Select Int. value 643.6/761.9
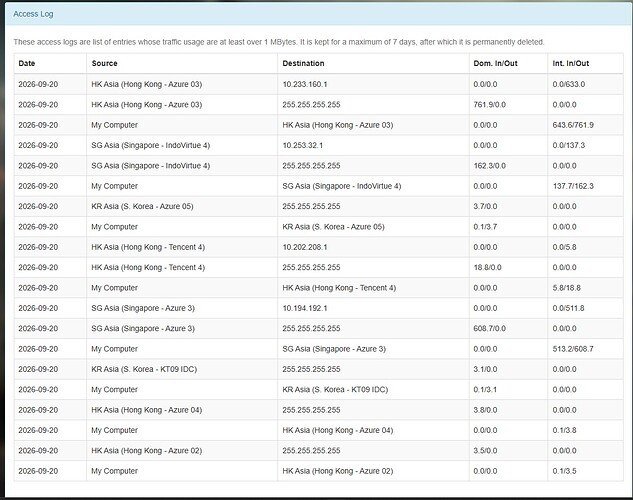Screen dimensions: 633x500 point(573,125)
